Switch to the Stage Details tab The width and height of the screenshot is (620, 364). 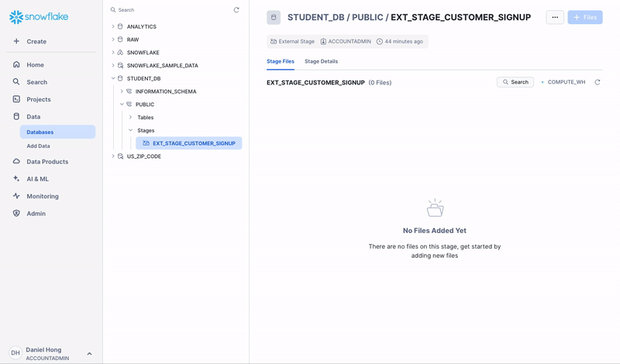(x=321, y=61)
